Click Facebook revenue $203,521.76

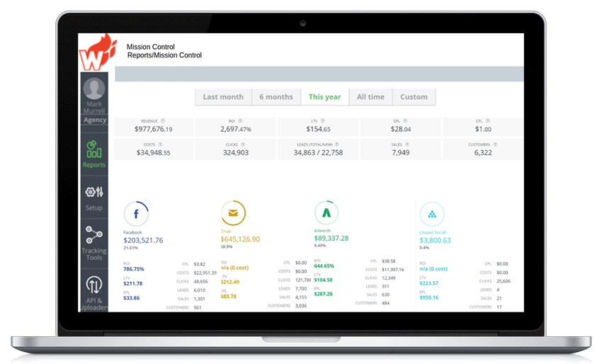143,240
